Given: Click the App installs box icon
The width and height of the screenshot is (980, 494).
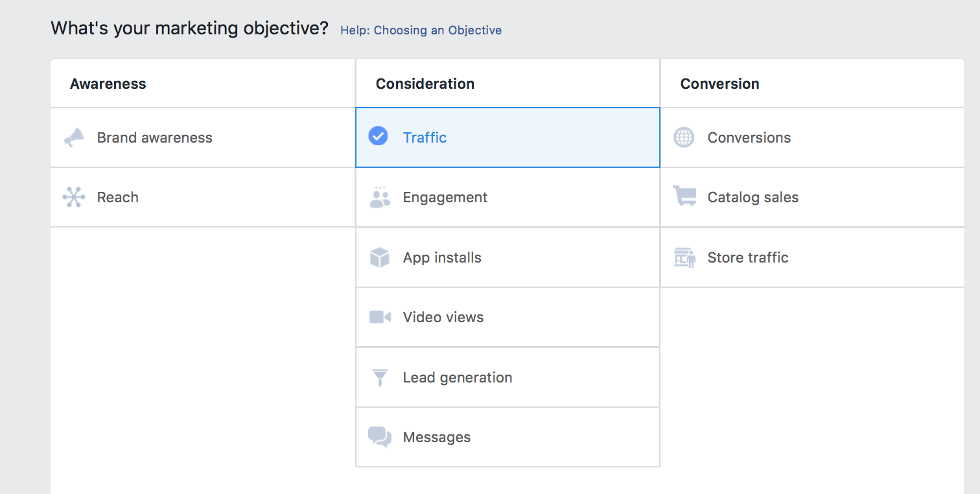Looking at the screenshot, I should tap(380, 257).
